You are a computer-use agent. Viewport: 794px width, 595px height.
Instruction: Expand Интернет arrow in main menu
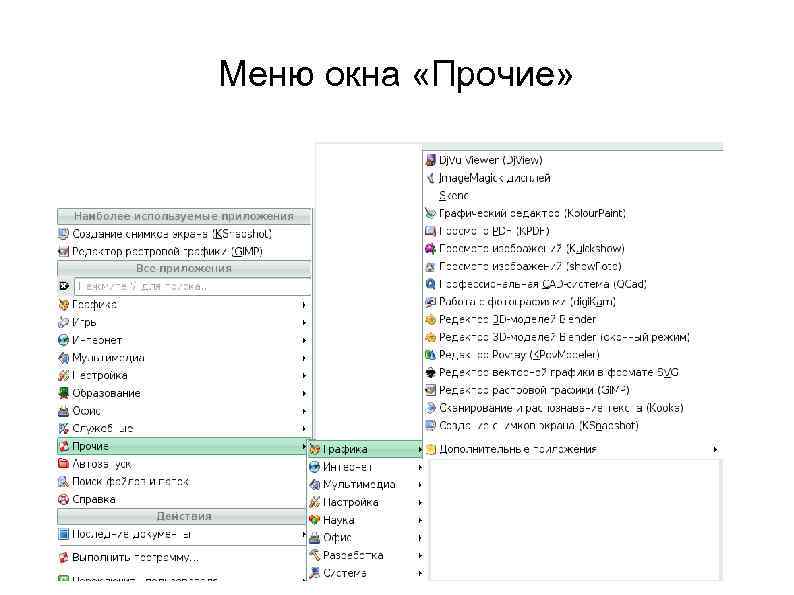(304, 340)
